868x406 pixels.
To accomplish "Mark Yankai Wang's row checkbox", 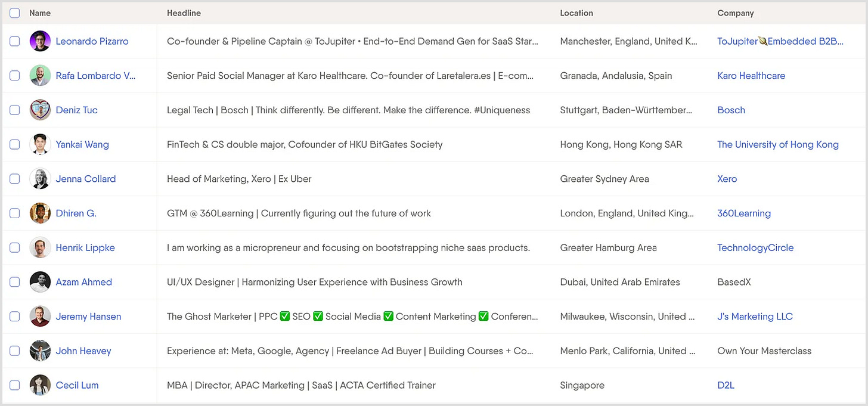I will (15, 144).
